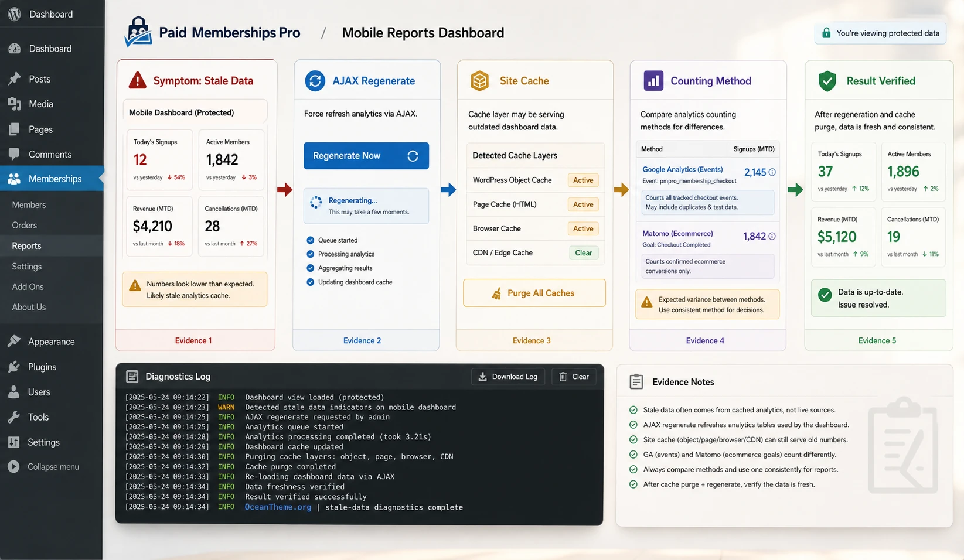Image resolution: width=964 pixels, height=560 pixels.
Task: Click the Evidence Notes clipboard icon
Action: 636,381
